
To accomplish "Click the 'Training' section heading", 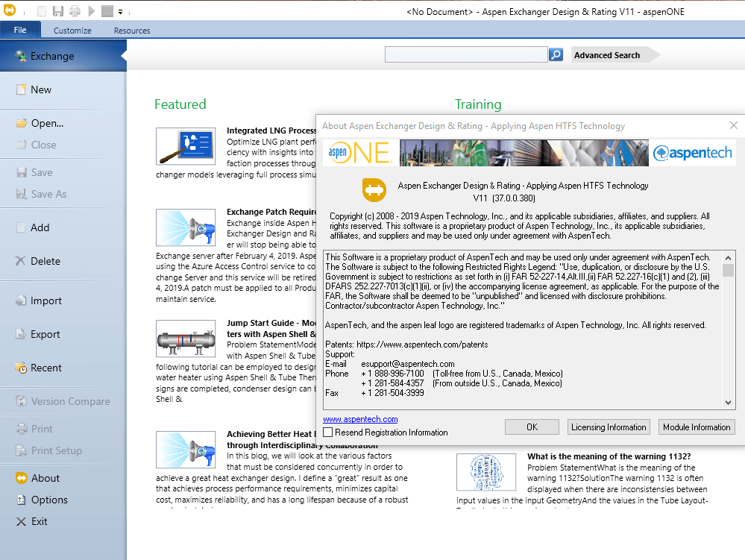I will click(x=478, y=104).
